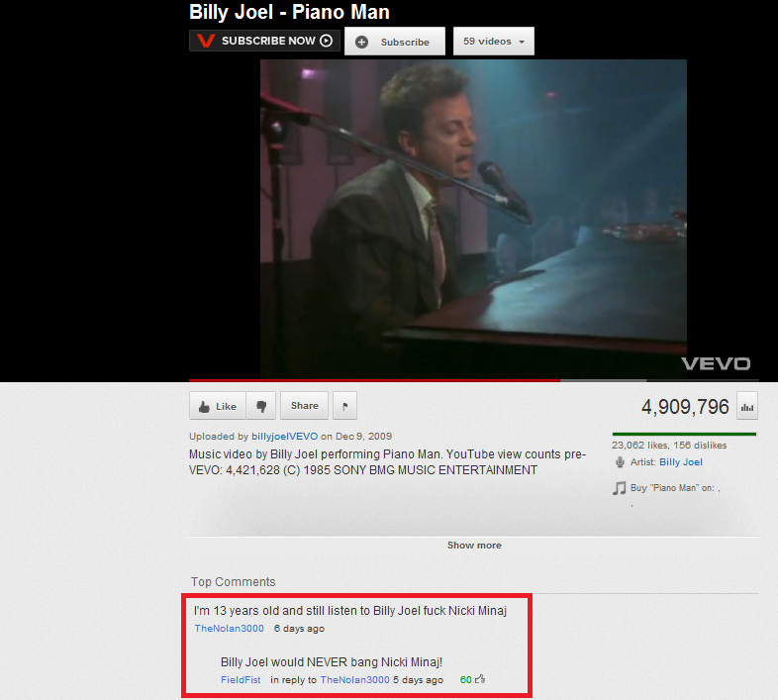Open FieldFist's user profile link
The image size is (778, 700).
[241, 680]
